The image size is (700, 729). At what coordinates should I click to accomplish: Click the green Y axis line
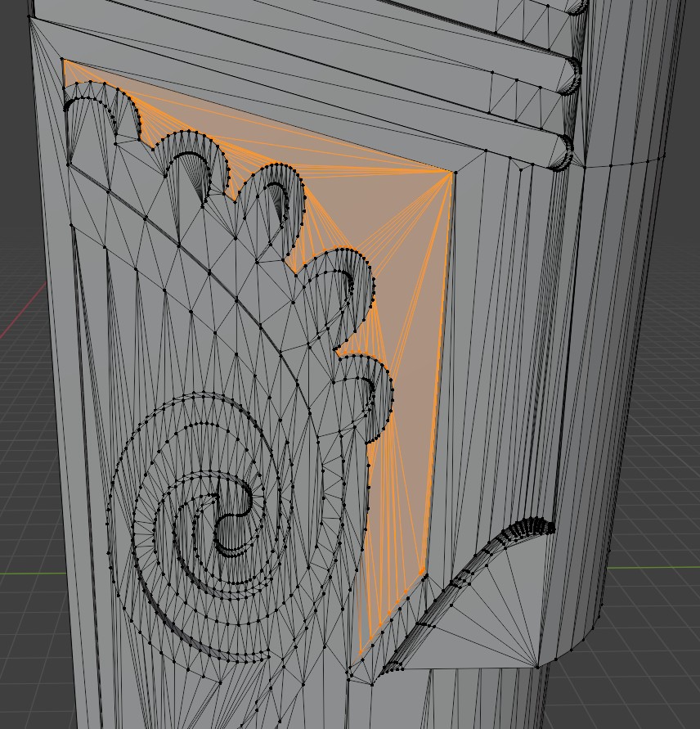coord(654,567)
